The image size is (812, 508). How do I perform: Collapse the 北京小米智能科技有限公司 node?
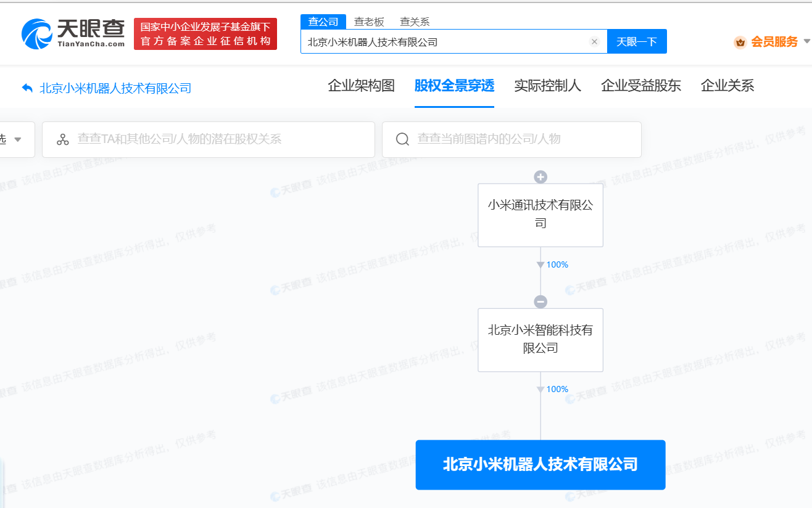tap(541, 302)
